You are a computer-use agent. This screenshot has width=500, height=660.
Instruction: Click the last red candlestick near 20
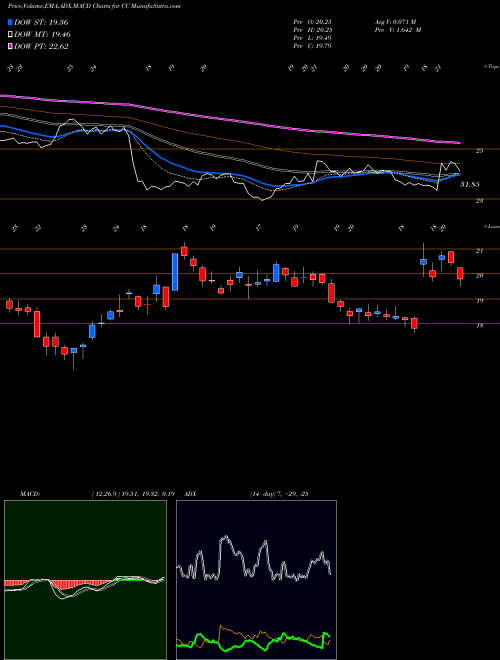(x=460, y=273)
